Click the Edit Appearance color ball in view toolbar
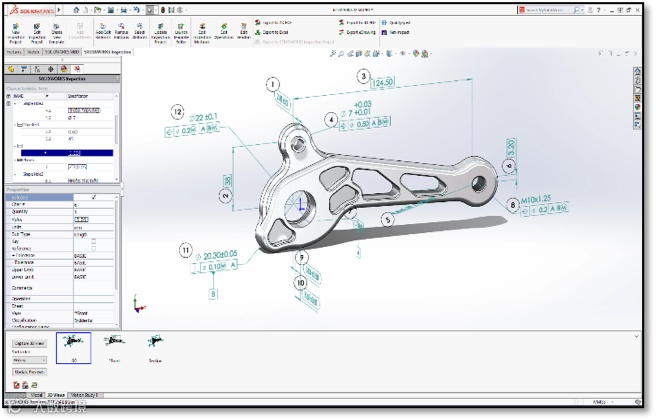 (x=415, y=54)
